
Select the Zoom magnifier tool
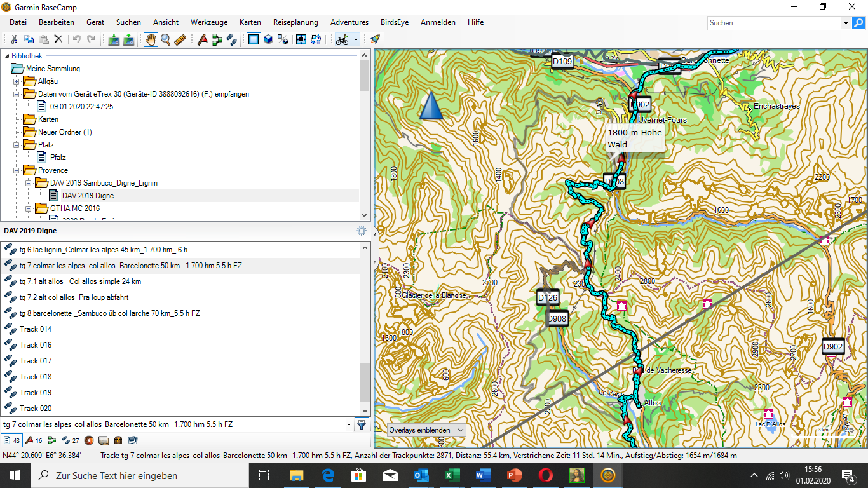[166, 39]
